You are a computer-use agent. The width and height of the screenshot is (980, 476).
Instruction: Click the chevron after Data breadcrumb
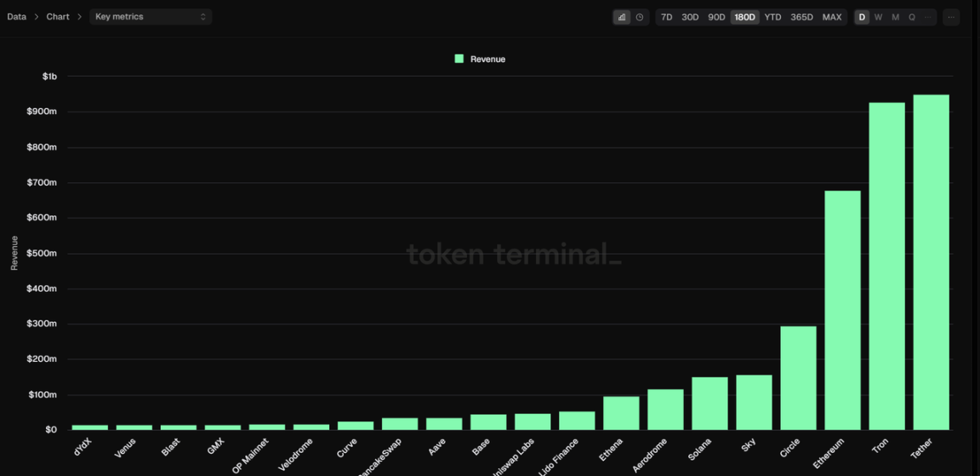pos(37,17)
